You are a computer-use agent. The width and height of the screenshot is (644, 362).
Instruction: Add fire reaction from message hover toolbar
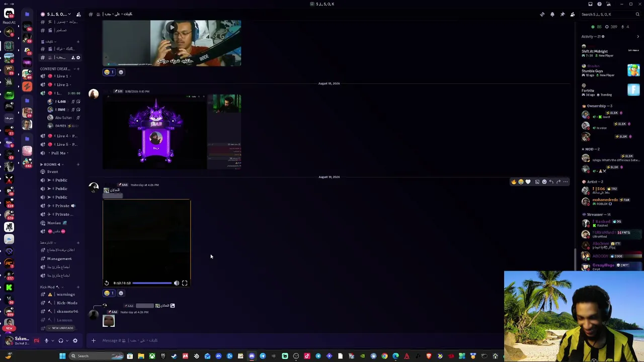coord(513,182)
